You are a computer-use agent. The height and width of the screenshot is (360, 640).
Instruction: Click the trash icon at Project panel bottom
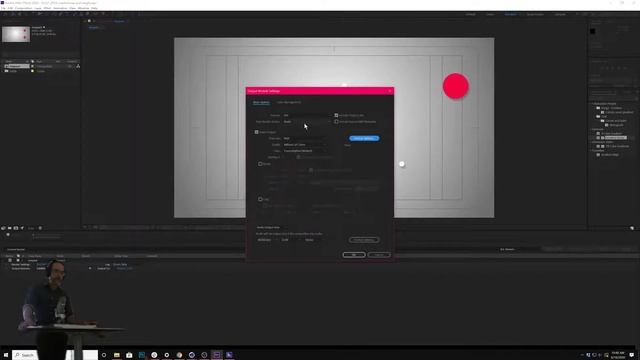pos(40,228)
